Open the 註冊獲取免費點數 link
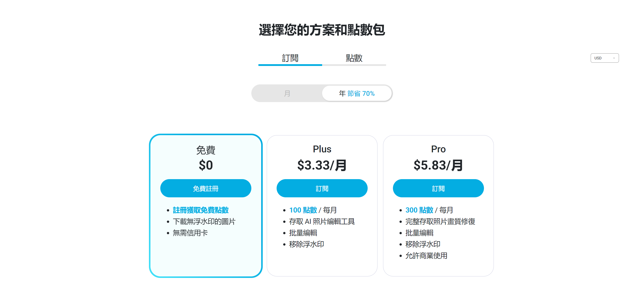The image size is (644, 285). [201, 210]
